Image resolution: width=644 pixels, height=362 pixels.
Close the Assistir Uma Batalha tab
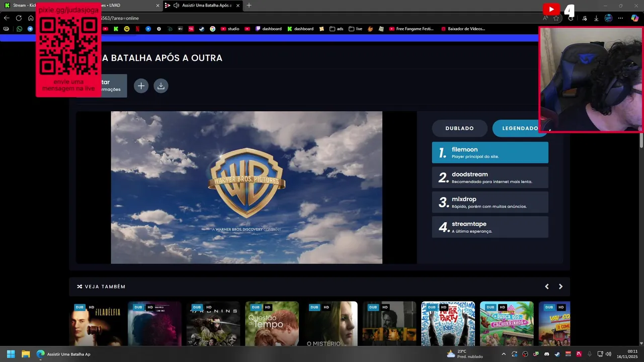coord(237,6)
